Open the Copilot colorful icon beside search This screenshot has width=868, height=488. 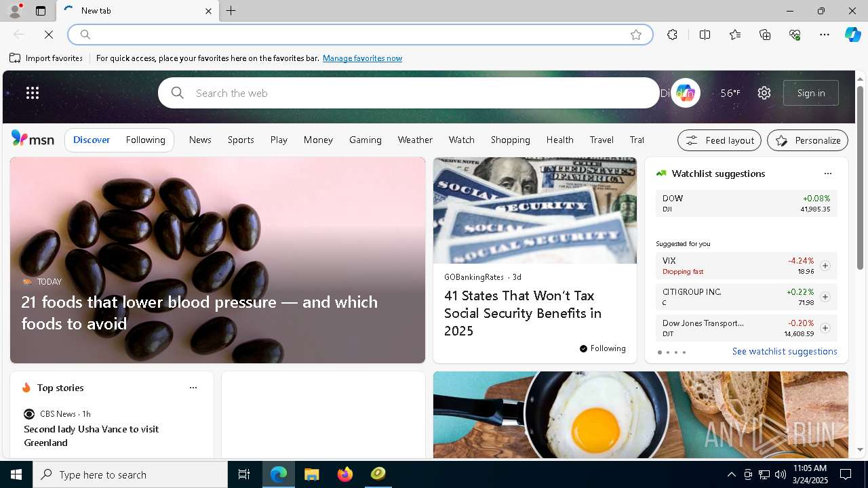pyautogui.click(x=685, y=93)
